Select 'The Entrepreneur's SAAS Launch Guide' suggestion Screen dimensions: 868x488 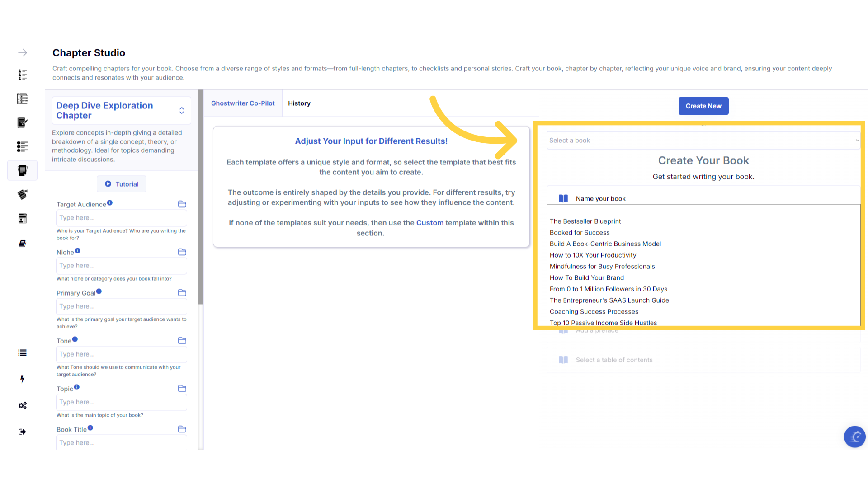tap(609, 300)
